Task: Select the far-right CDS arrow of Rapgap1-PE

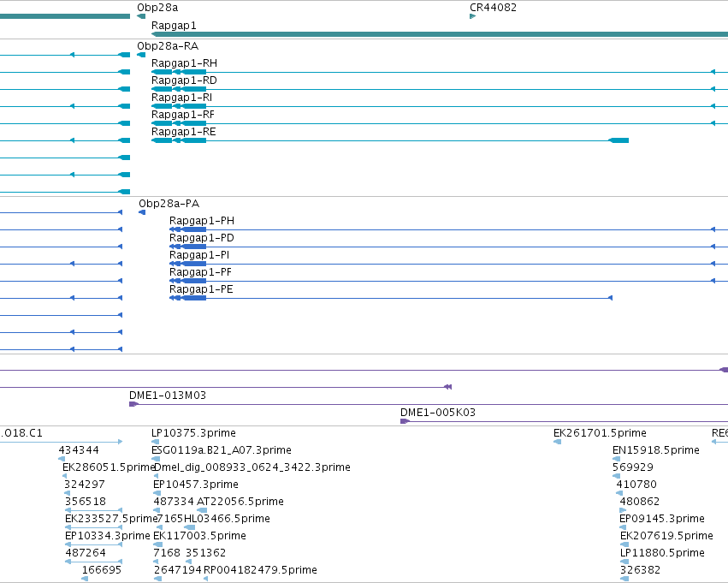Action: [611, 298]
